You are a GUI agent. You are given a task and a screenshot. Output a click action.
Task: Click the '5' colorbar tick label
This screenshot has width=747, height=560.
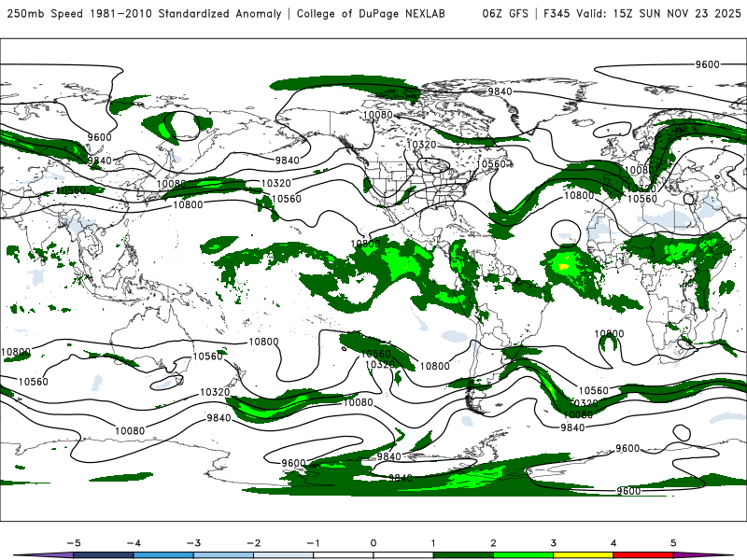[673, 543]
